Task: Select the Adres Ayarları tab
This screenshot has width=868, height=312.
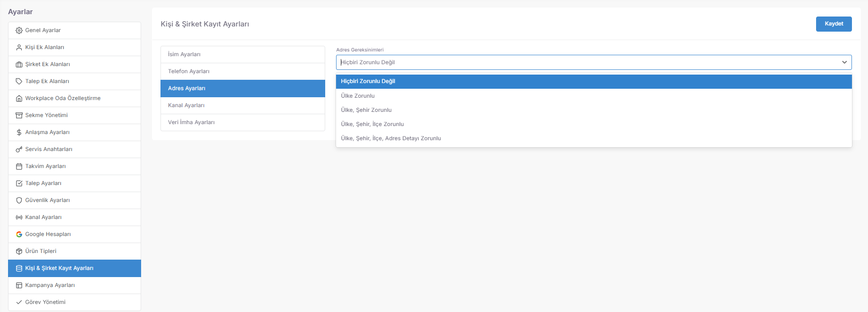Action: [243, 88]
